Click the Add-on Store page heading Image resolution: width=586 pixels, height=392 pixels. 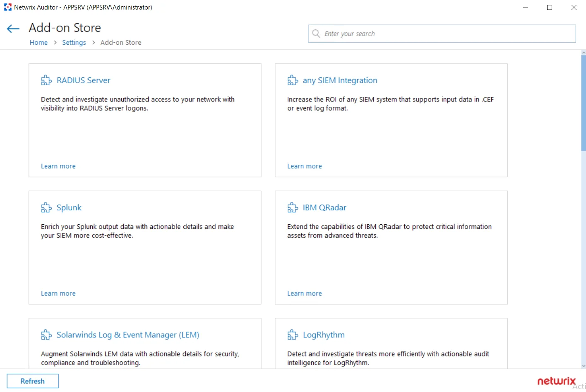click(65, 28)
